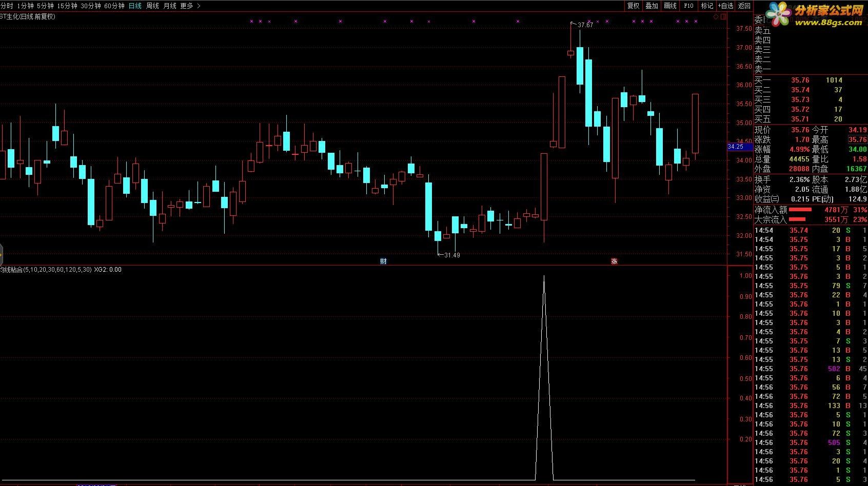Click the window layout icon beside diamond
This screenshot has height=486, width=868.
pyautogui.click(x=723, y=17)
